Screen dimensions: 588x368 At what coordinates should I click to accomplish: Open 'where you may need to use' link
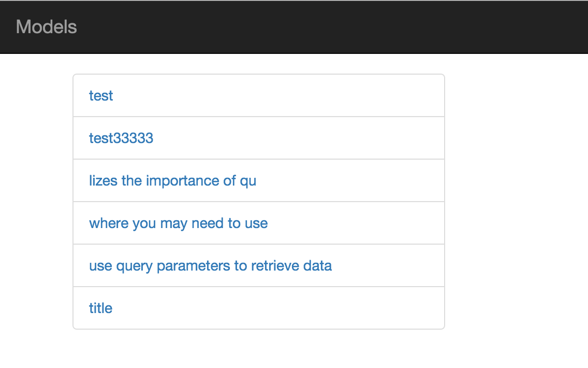click(178, 223)
